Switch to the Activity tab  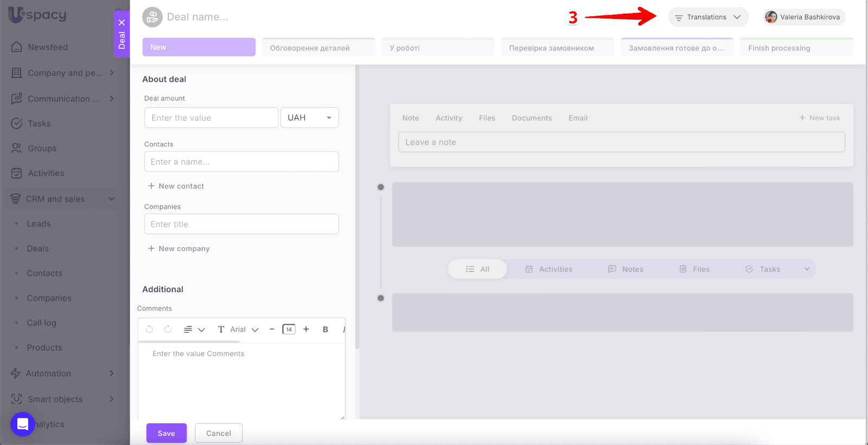[449, 118]
